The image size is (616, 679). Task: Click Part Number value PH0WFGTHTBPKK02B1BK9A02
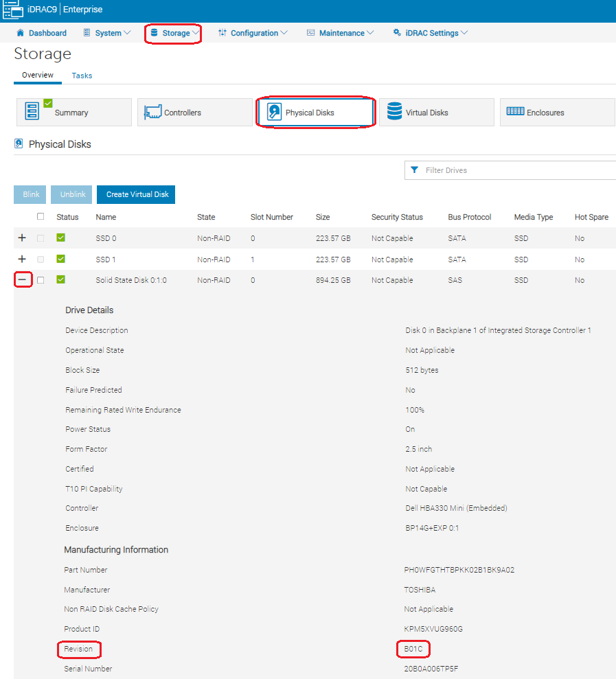click(459, 570)
